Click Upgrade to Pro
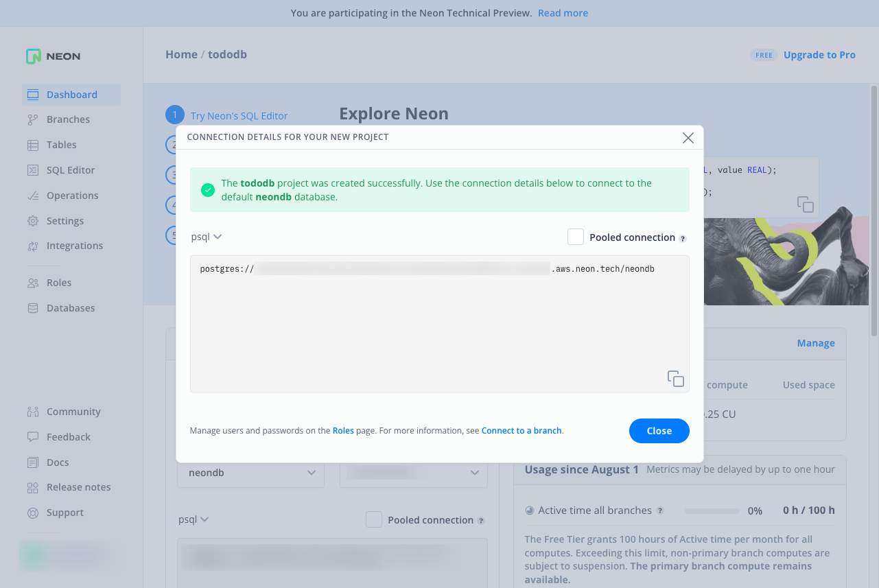Viewport: 879px width, 588px height. [819, 55]
